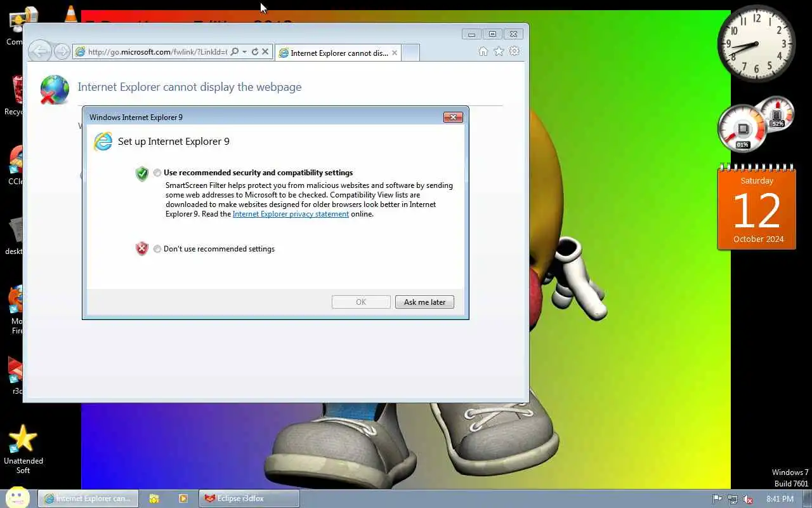Click the IE forward navigation arrow

[62, 52]
